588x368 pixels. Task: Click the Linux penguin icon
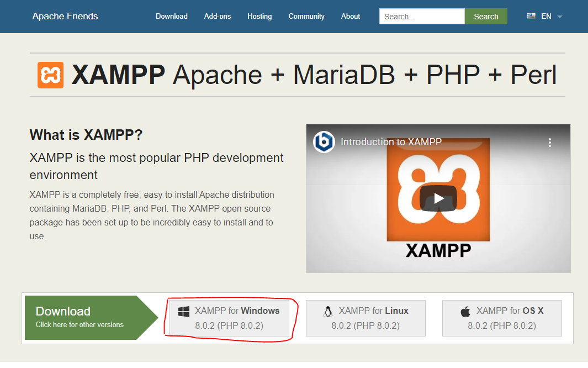(x=328, y=311)
